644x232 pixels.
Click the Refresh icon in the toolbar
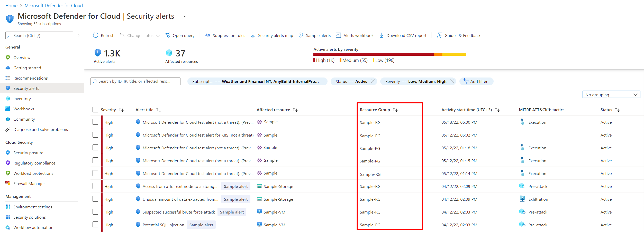click(x=95, y=35)
